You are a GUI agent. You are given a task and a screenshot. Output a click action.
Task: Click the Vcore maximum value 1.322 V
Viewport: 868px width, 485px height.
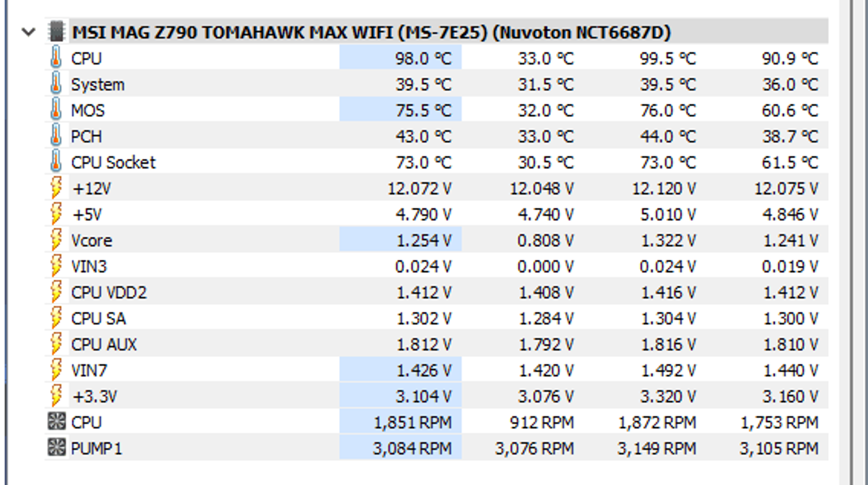(668, 241)
